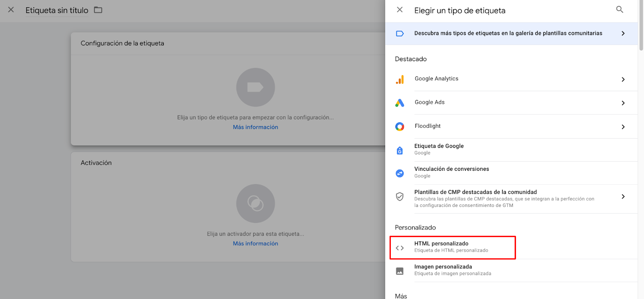
Task: Select Etiqueta de Google tag type
Action: pos(511,150)
